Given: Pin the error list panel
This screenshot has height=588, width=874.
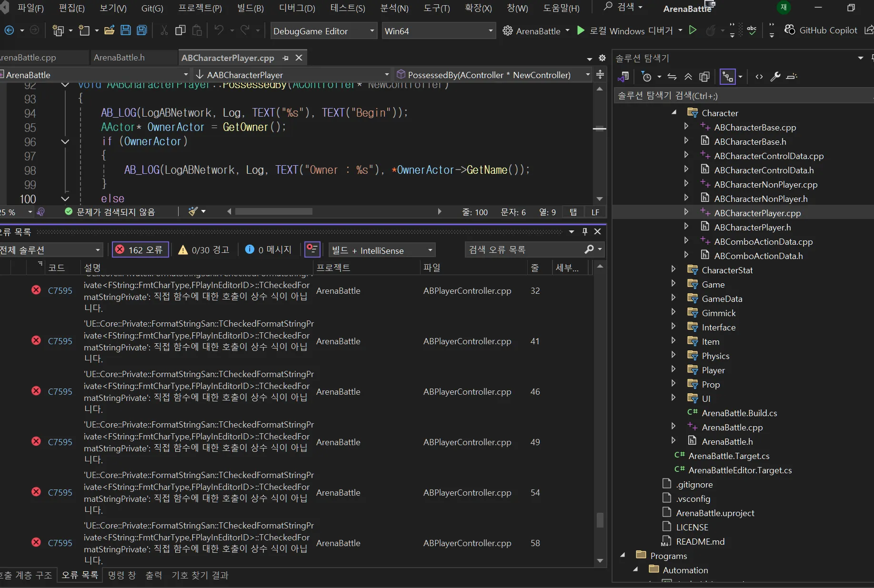Looking at the screenshot, I should coord(585,232).
